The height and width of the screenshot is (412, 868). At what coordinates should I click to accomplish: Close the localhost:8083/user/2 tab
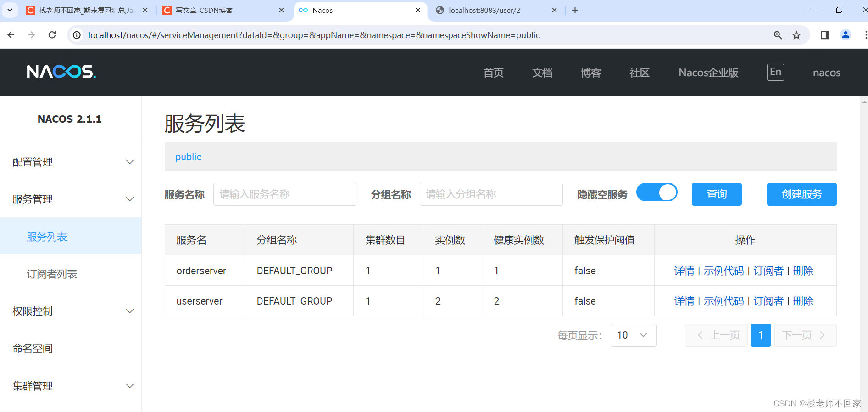coord(554,10)
